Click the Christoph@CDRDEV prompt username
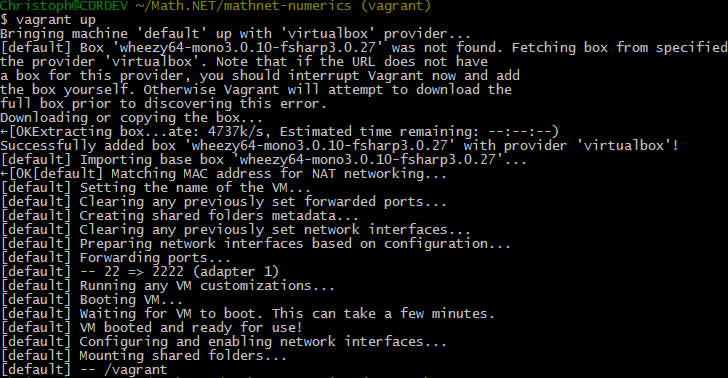Viewport: 728px width, 378px height. pos(64,6)
